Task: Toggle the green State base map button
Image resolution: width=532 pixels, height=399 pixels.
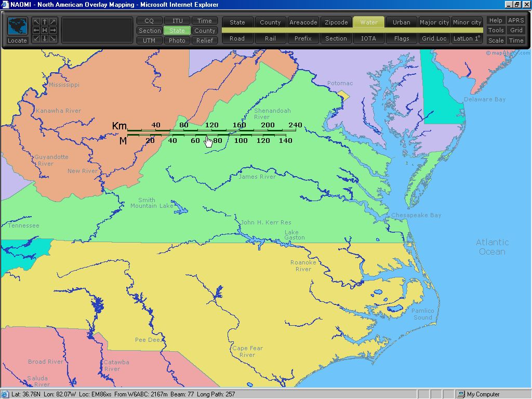Action: (x=177, y=31)
